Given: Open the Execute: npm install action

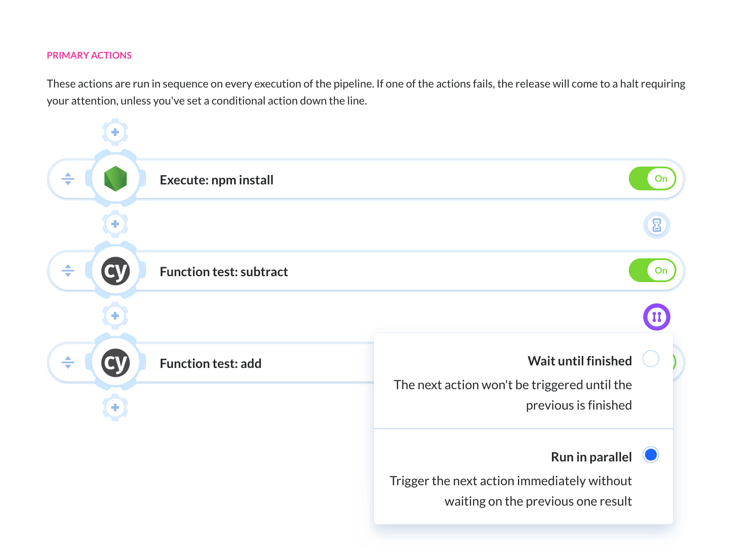Looking at the screenshot, I should pyautogui.click(x=217, y=180).
